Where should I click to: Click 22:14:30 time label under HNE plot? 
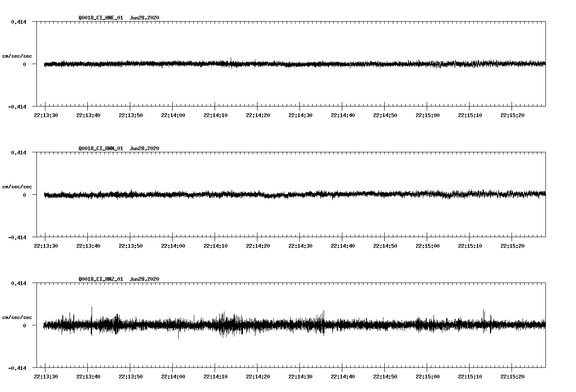(x=300, y=115)
